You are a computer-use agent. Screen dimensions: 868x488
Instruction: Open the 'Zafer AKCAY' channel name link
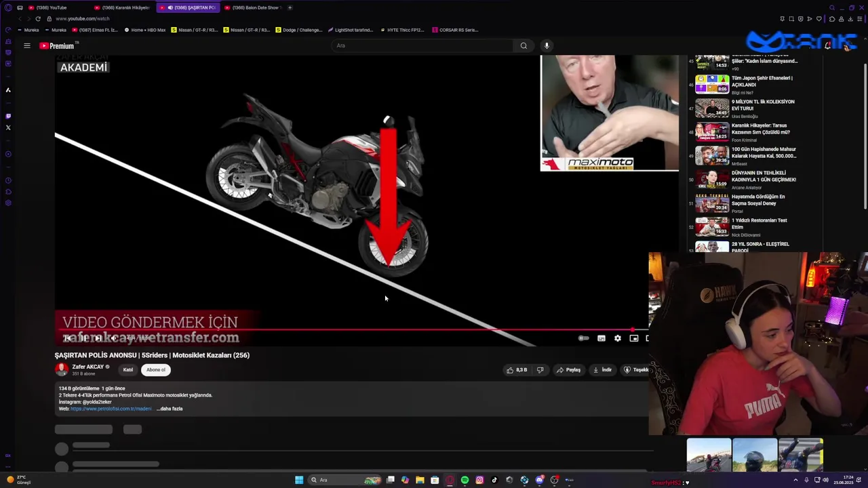88,367
